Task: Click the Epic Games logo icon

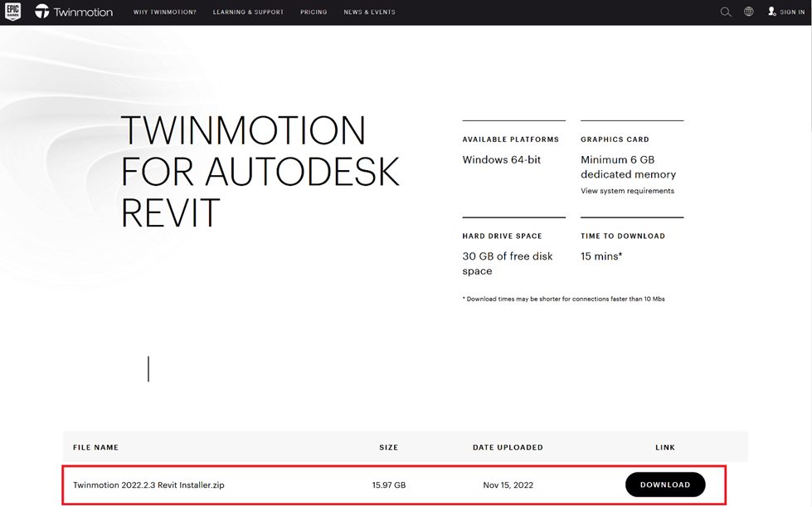Action: pos(12,12)
